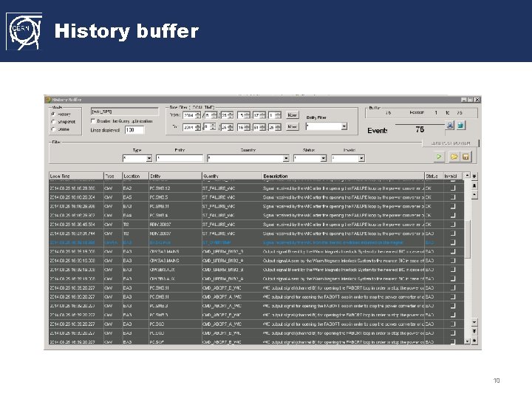Click the To hour stepper in the Time Filter
Screen dimensions: 532x399
[247, 128]
